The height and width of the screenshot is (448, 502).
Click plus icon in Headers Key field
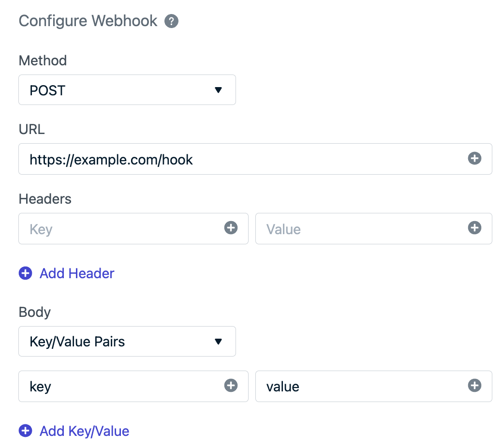click(x=231, y=228)
